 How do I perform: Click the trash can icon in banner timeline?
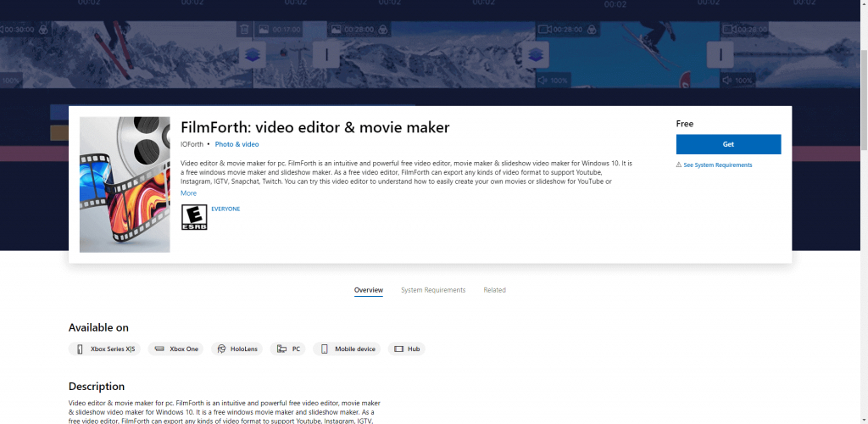[x=245, y=29]
